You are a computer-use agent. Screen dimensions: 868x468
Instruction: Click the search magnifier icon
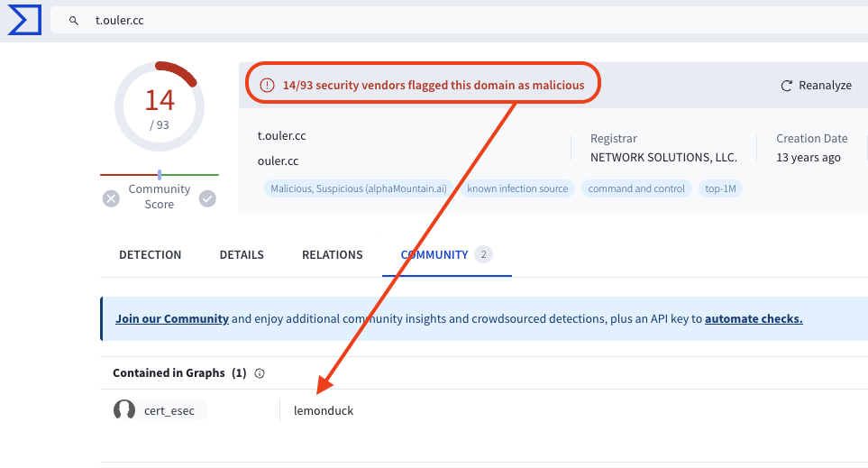click(x=74, y=21)
